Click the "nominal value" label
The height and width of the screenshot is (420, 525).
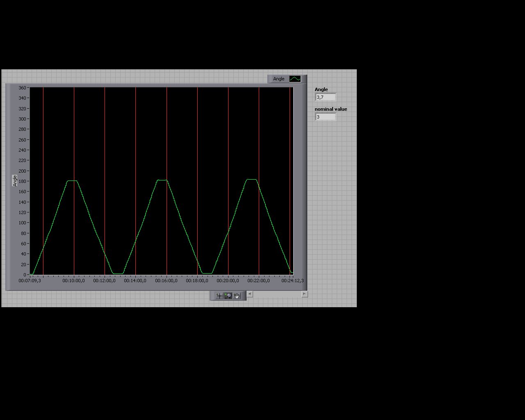331,109
